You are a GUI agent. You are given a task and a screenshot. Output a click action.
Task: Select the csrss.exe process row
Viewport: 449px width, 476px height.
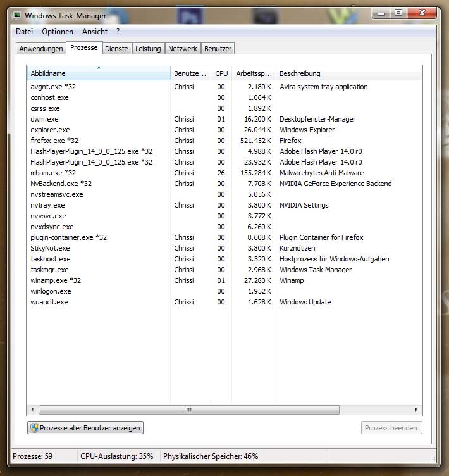(x=225, y=108)
